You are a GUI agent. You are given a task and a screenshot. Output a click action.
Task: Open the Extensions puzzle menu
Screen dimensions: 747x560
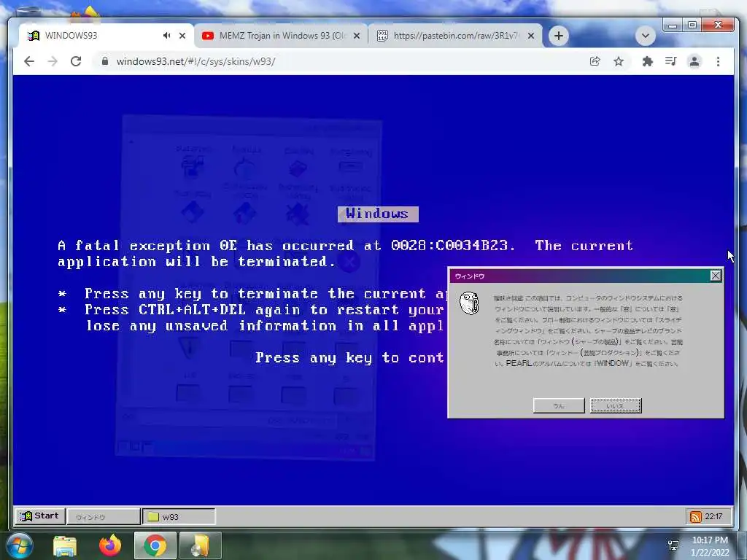click(647, 61)
